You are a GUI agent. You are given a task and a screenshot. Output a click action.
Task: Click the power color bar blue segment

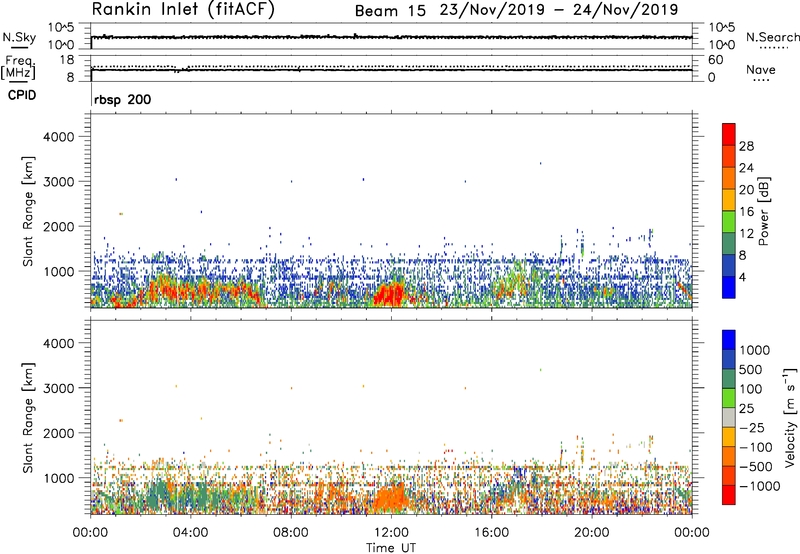pos(729,287)
